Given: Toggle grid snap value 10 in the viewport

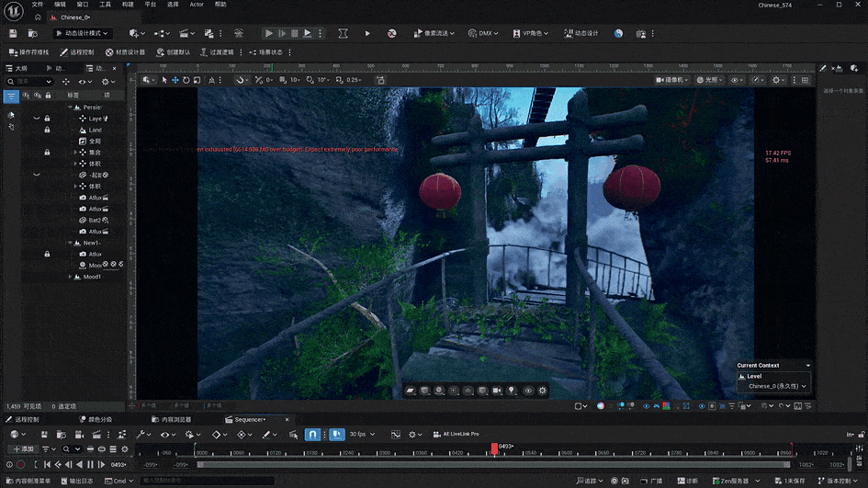Looking at the screenshot, I should (290, 80).
